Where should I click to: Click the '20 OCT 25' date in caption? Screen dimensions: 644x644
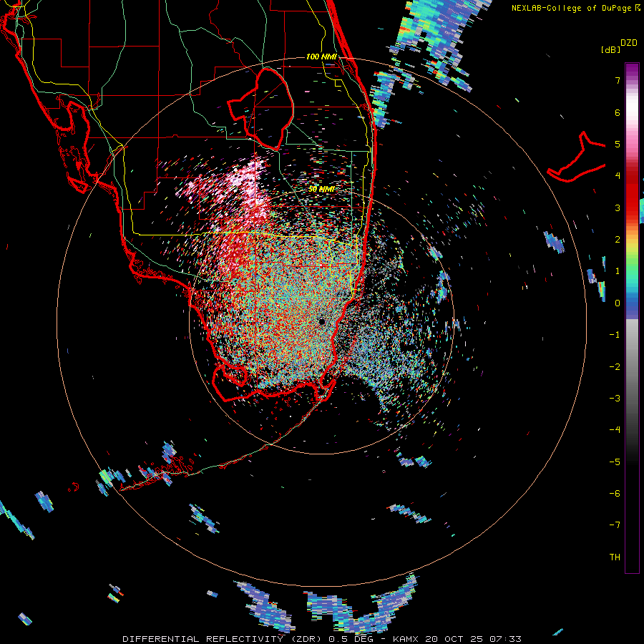(454, 639)
